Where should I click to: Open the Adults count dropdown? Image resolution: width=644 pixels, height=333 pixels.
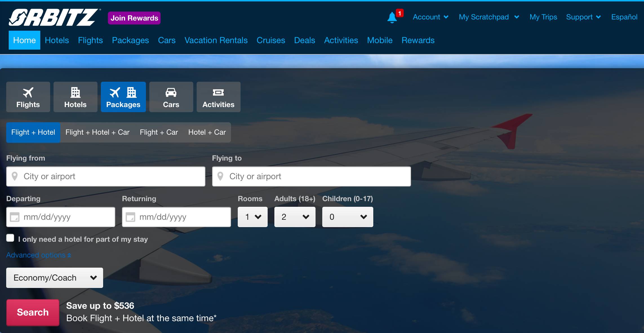(295, 217)
